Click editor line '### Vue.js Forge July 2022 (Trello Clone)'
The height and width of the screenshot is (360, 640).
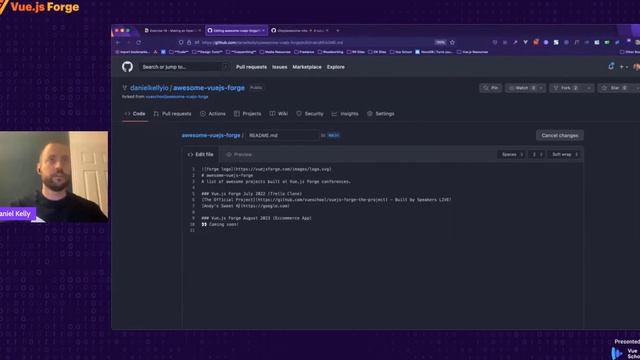click(x=252, y=194)
